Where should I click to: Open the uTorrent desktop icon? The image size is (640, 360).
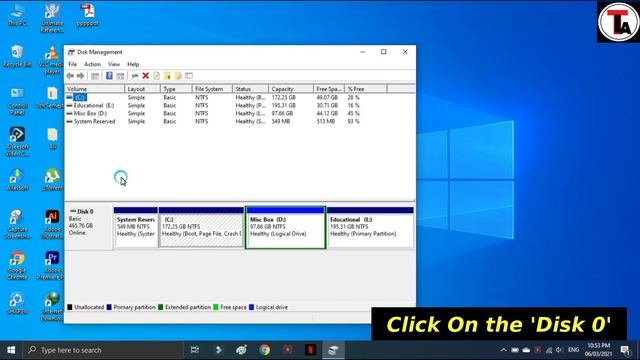pyautogui.click(x=52, y=180)
